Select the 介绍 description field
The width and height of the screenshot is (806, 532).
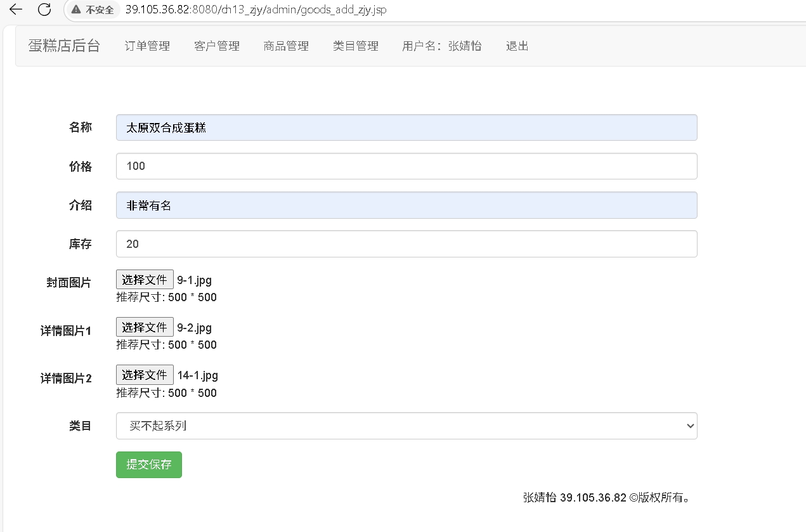click(406, 205)
